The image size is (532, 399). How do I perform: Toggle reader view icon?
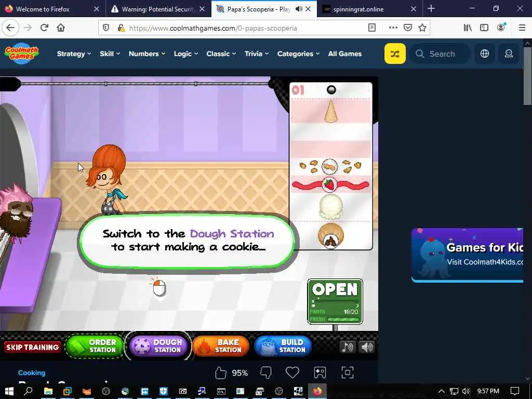372,28
